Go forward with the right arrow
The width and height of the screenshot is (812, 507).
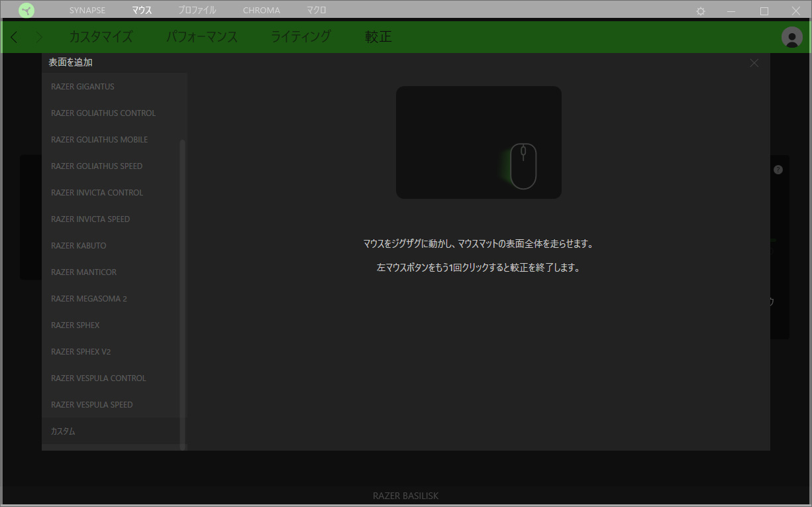39,37
